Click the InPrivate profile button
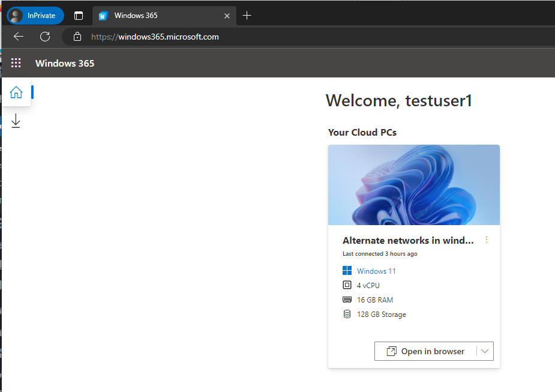This screenshot has height=392, width=555. coord(35,16)
